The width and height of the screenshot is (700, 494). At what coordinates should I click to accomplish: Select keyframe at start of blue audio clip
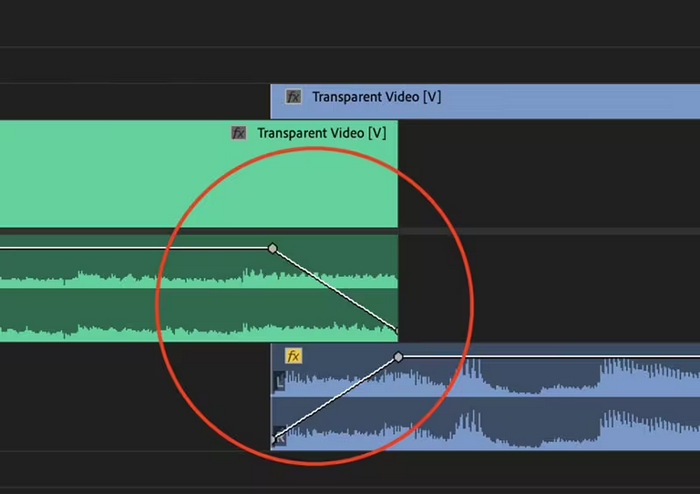(273, 440)
